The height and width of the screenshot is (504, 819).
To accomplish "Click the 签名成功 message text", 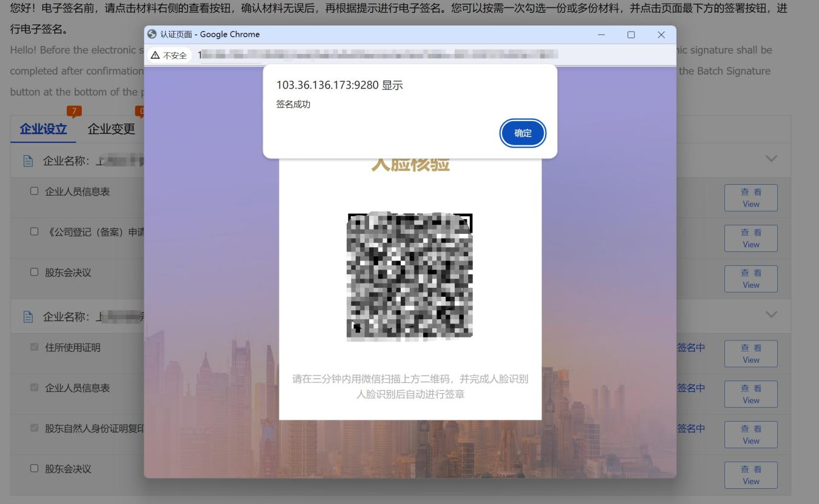I will 293,104.
